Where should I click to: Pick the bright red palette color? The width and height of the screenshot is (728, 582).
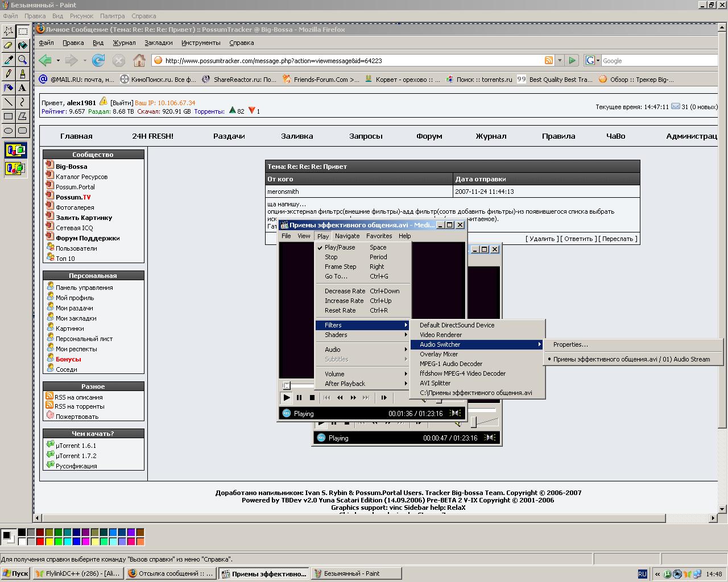(40, 541)
